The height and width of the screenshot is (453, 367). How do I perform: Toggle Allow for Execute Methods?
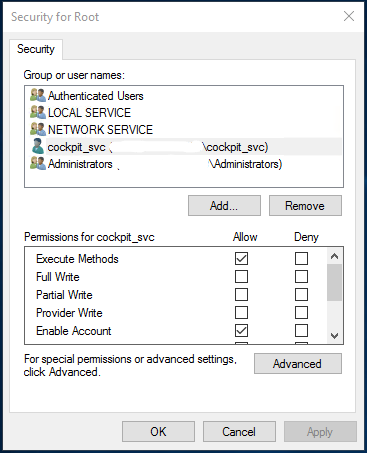[x=241, y=258]
